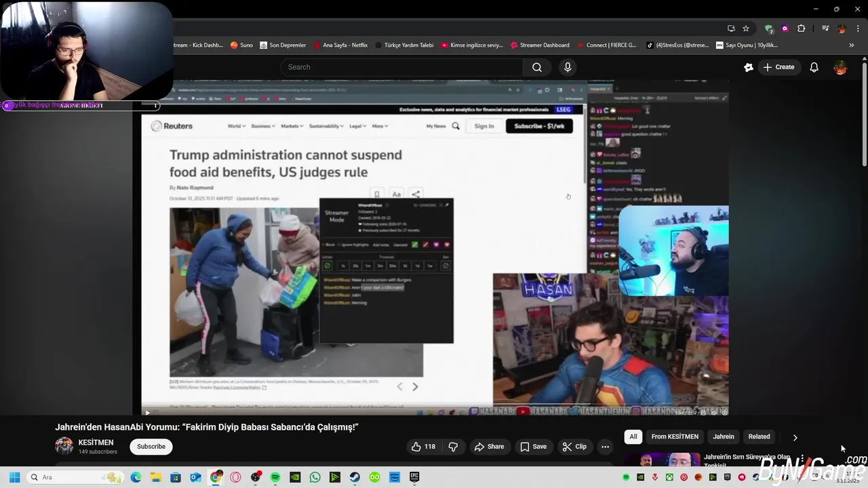Click the purple extension icon in toolbar

785,28
